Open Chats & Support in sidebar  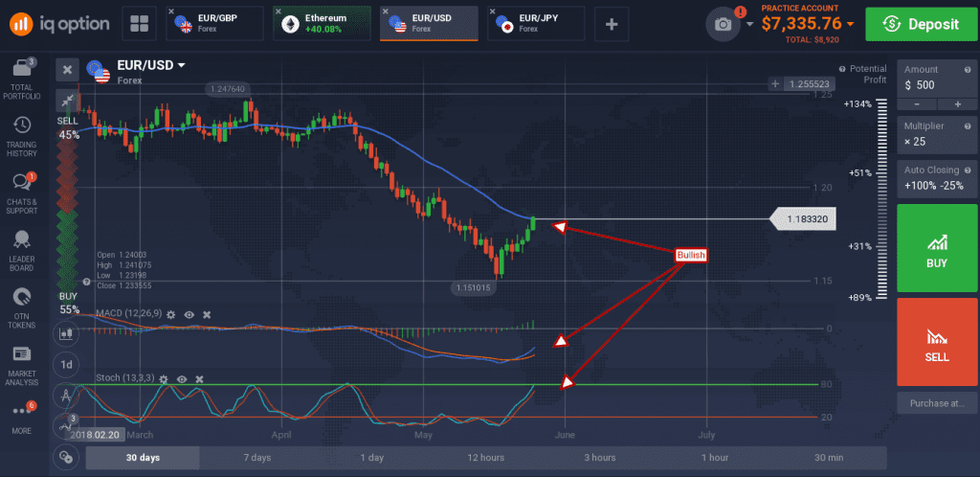coord(22,194)
